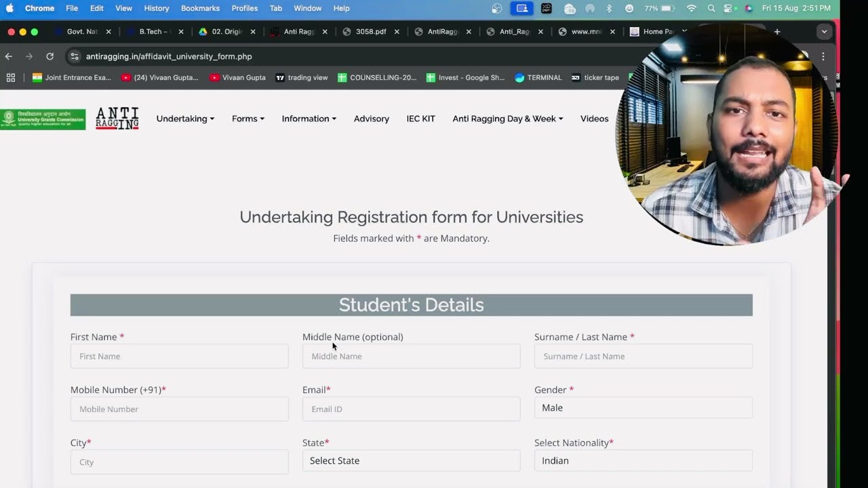Open the TERMINAL bookmark

point(538,77)
